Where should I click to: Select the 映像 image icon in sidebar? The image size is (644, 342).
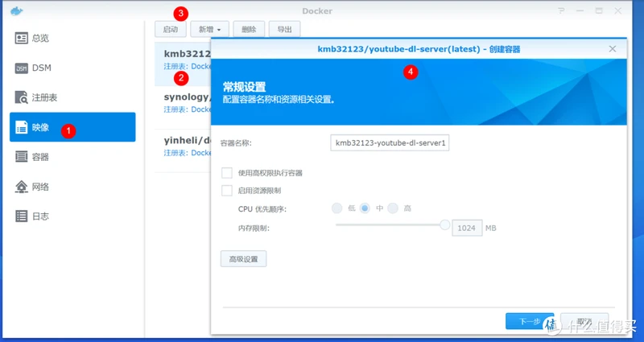pos(22,127)
